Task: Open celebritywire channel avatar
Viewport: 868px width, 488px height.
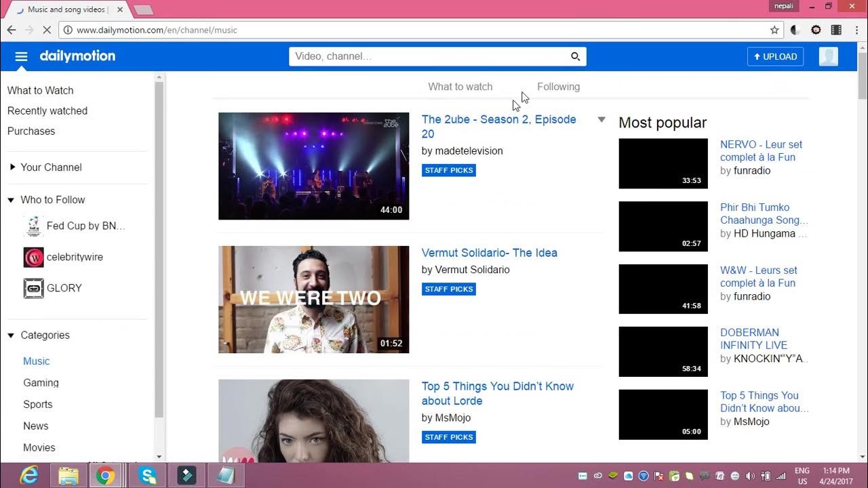Action: point(33,257)
